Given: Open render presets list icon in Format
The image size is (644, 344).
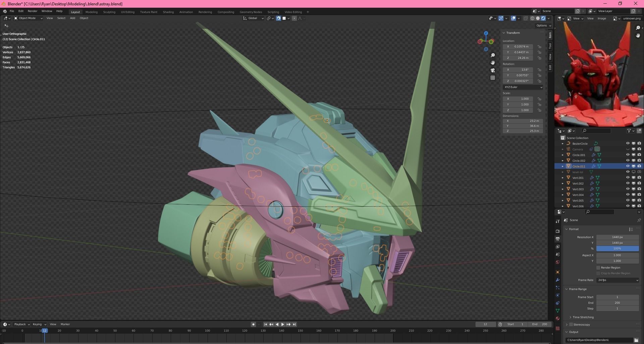Looking at the screenshot, I should point(631,229).
